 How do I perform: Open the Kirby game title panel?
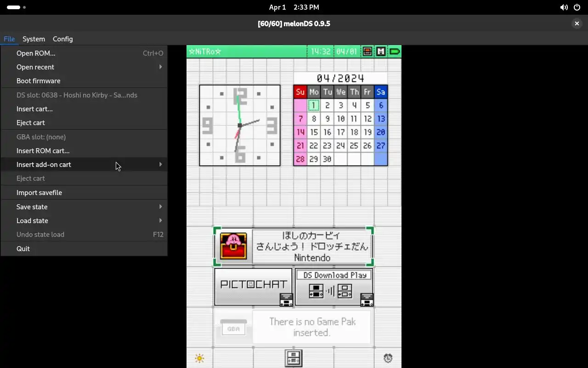[312, 247]
